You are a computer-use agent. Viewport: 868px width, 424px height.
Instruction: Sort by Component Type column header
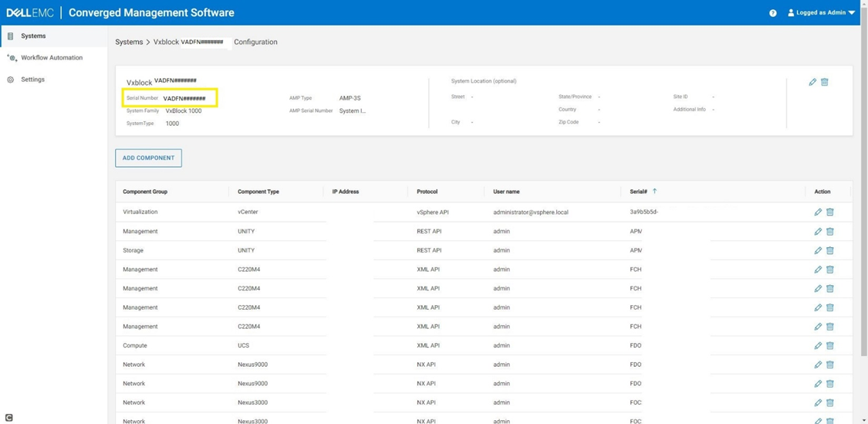258,192
